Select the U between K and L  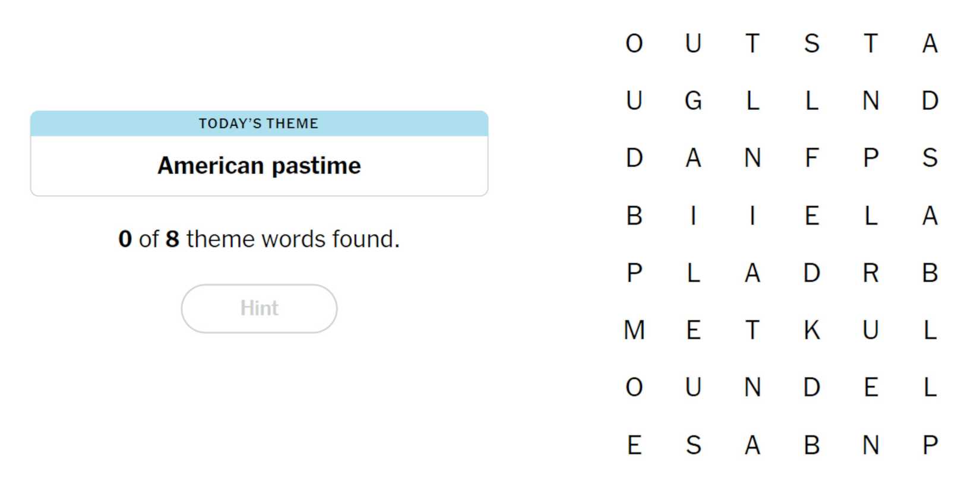pyautogui.click(x=870, y=330)
